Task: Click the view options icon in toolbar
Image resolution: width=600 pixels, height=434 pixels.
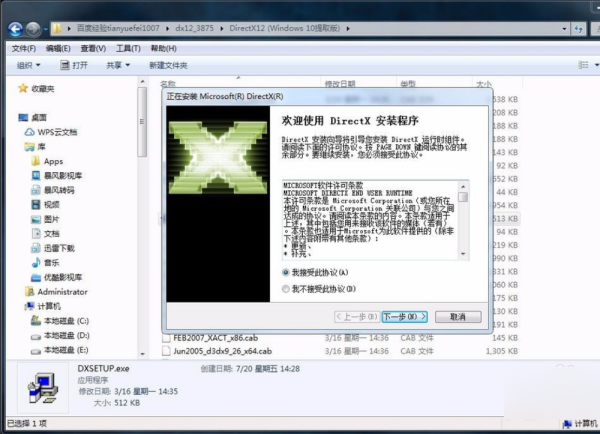Action: [x=583, y=65]
